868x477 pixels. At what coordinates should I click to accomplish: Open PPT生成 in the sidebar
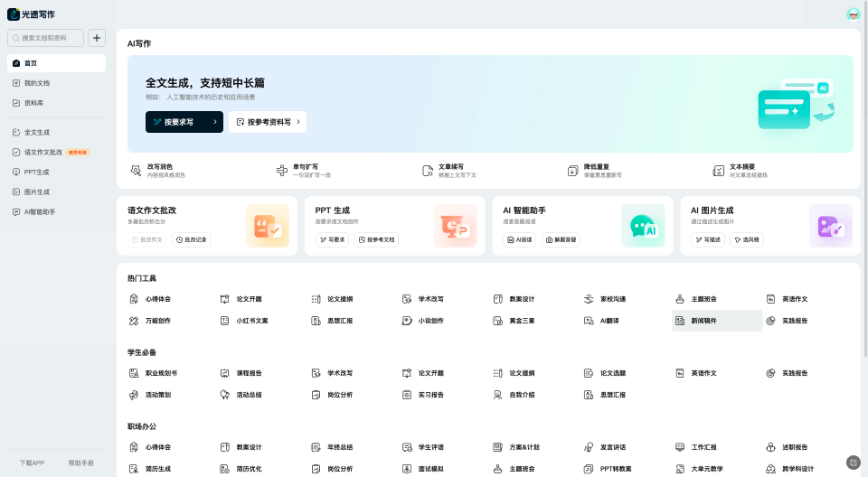coord(56,172)
